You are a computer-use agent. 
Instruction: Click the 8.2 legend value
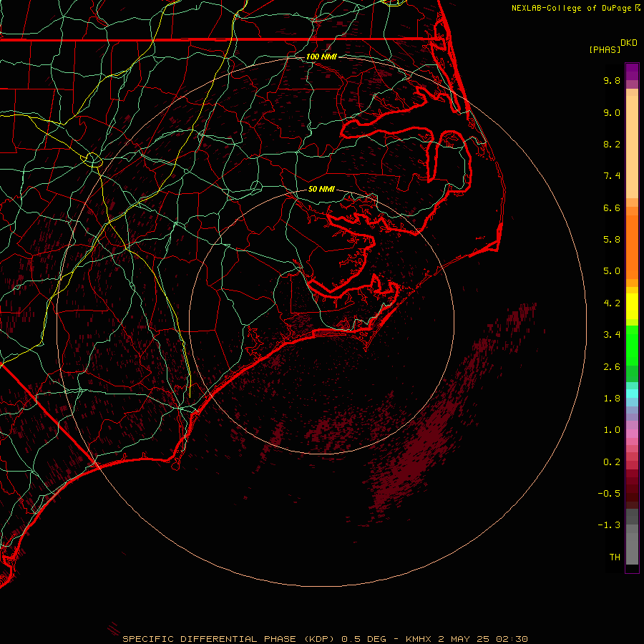tap(612, 144)
